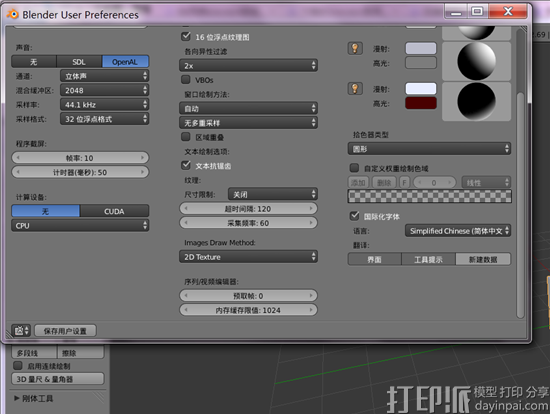Enable the VBOs checkbox
This screenshot has width=550, height=414.
(186, 80)
